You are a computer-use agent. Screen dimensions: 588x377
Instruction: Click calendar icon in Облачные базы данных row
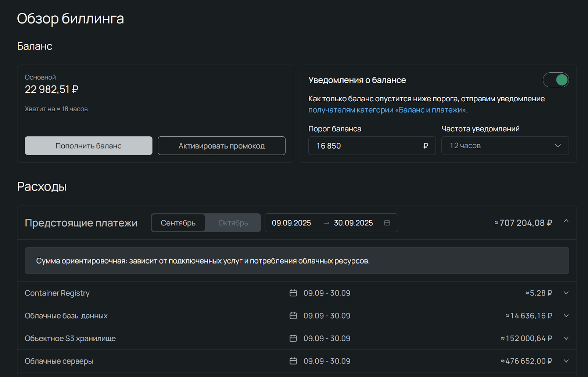[293, 316]
